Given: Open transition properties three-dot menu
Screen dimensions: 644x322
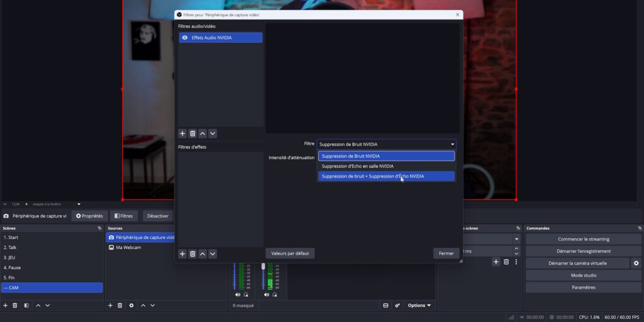Looking at the screenshot, I should tap(516, 262).
